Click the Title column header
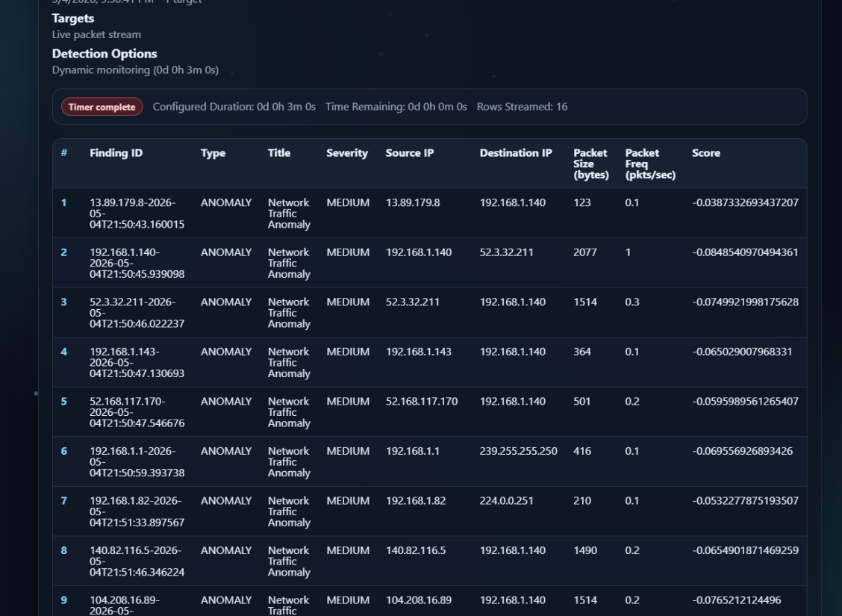This screenshot has height=616, width=842. pyautogui.click(x=279, y=153)
